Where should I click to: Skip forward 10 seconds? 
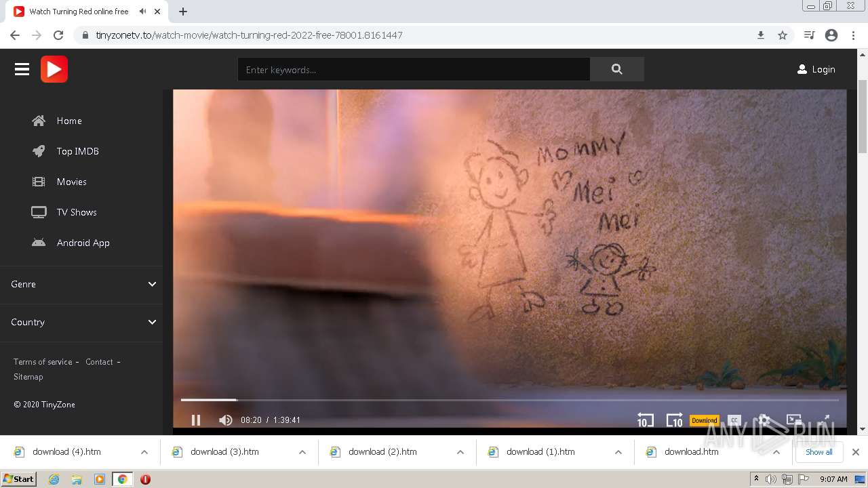pos(674,420)
